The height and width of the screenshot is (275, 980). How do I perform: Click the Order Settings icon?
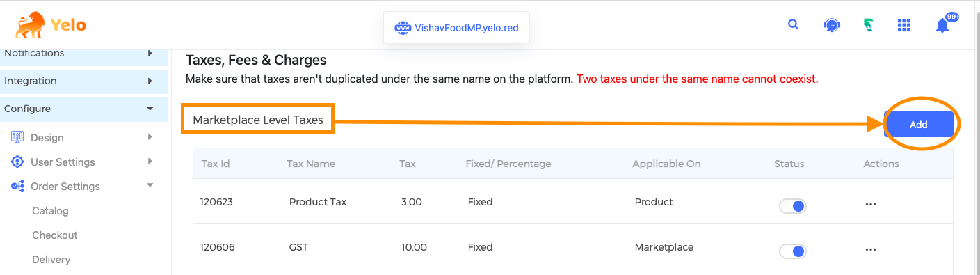coord(17,186)
